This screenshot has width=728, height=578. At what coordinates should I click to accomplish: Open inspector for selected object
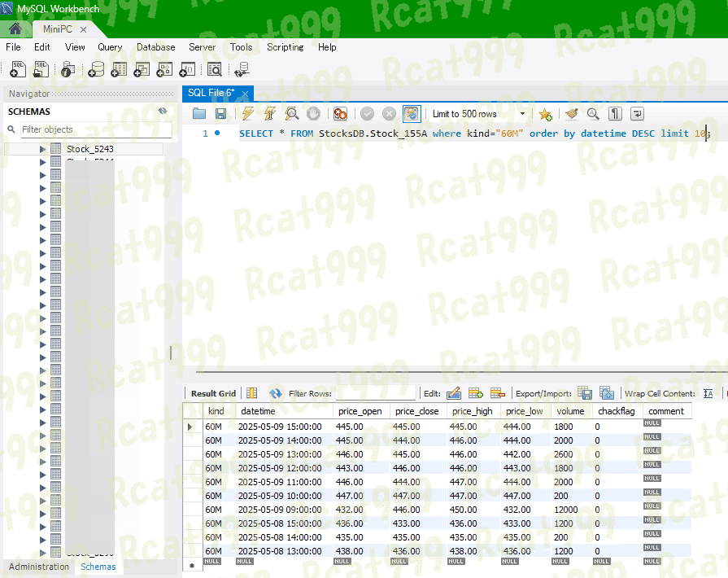point(68,69)
